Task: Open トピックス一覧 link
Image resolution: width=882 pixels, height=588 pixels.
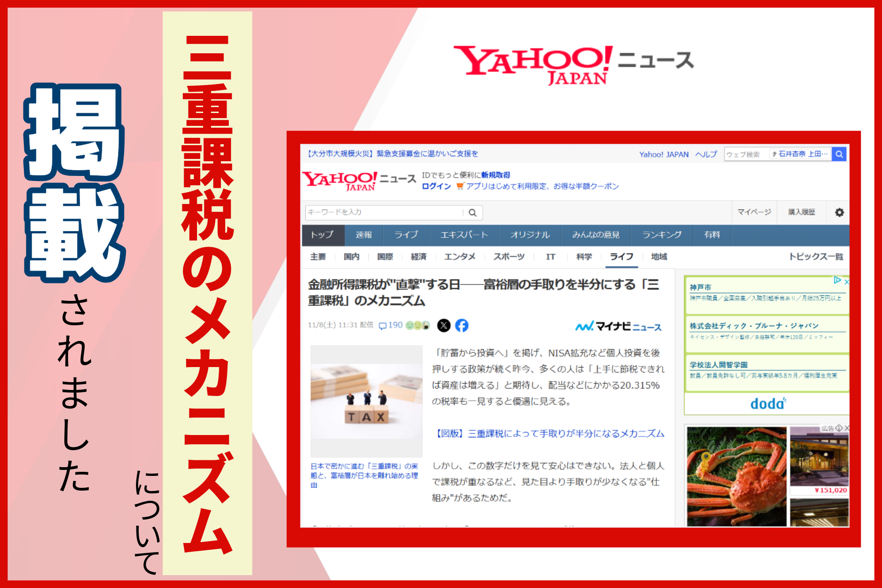Action: click(x=816, y=257)
